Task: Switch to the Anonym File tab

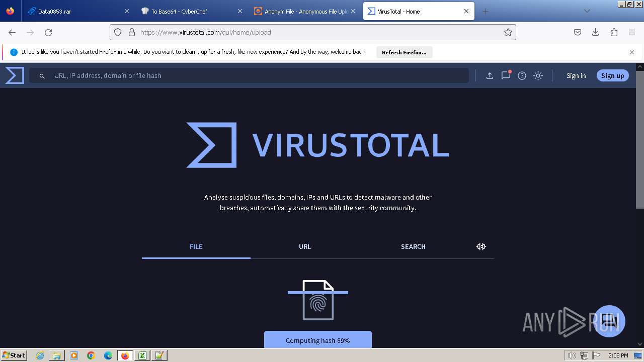Action: coord(304,11)
